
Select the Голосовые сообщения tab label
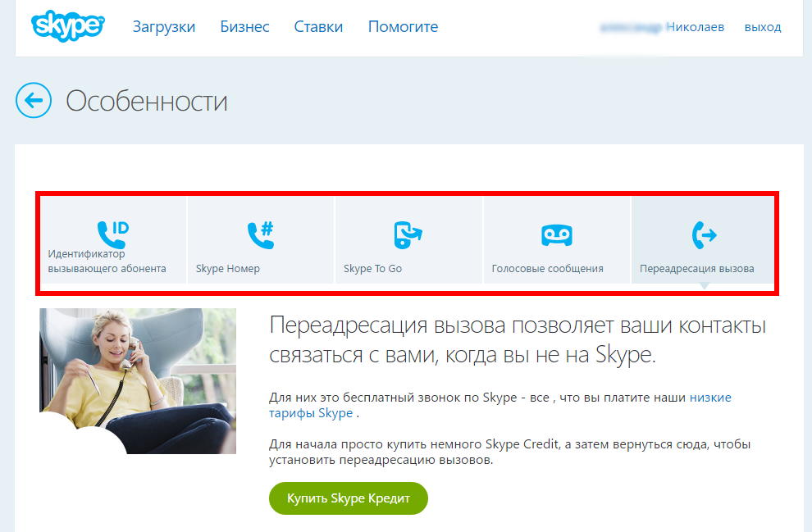tap(547, 269)
